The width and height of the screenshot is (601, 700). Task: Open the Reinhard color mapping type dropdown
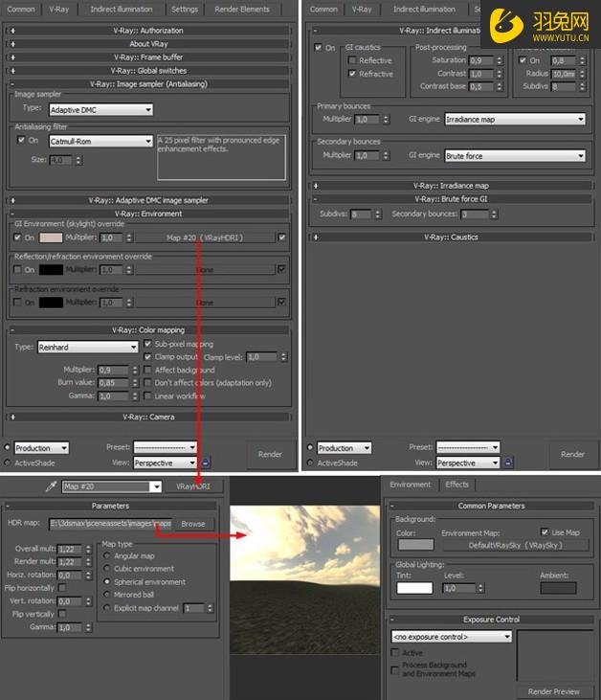(88, 347)
